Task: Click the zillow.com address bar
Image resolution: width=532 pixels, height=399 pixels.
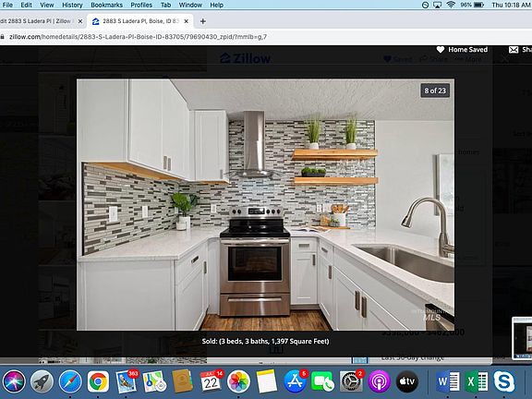Action: [x=139, y=37]
